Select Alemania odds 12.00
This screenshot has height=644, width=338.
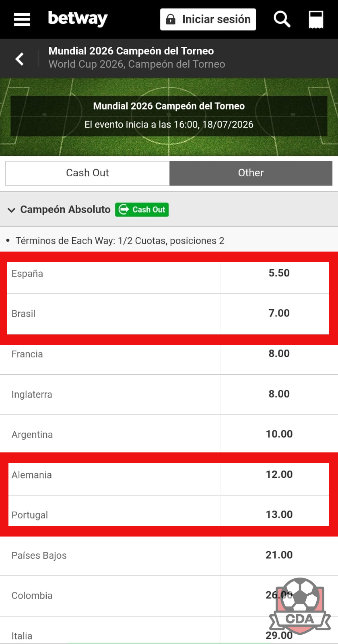point(279,475)
